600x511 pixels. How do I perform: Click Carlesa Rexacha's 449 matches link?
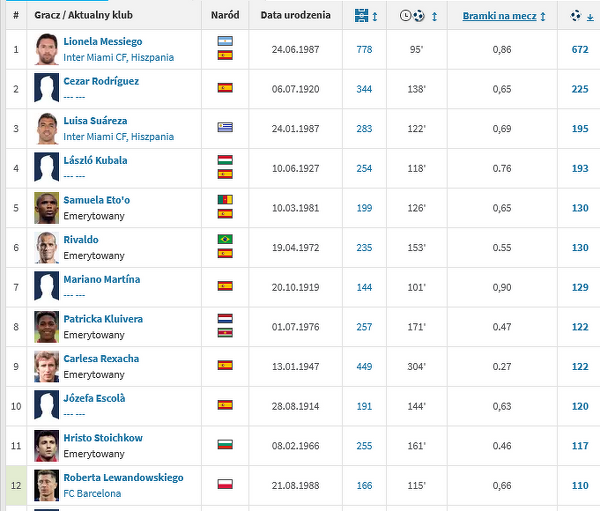click(366, 365)
